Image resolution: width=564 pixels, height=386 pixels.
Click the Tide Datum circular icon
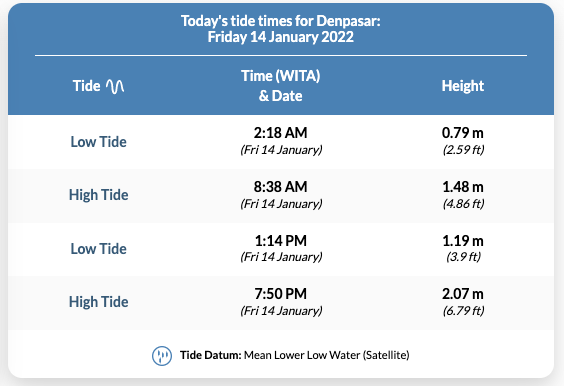162,356
